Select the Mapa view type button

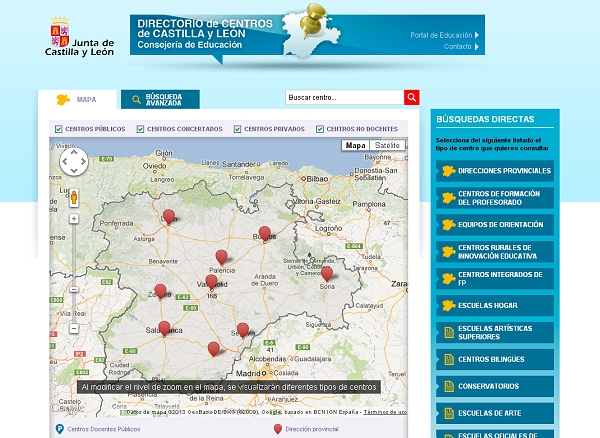(x=355, y=145)
